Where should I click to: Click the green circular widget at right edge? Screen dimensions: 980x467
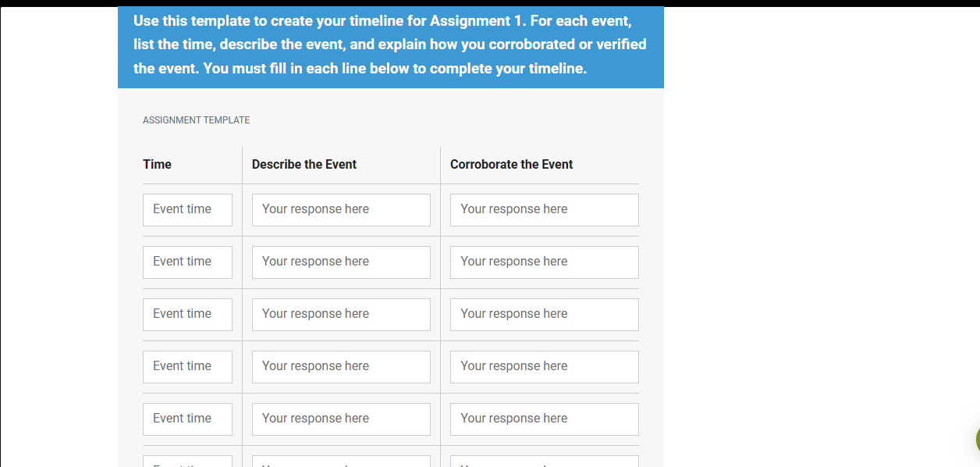977,440
